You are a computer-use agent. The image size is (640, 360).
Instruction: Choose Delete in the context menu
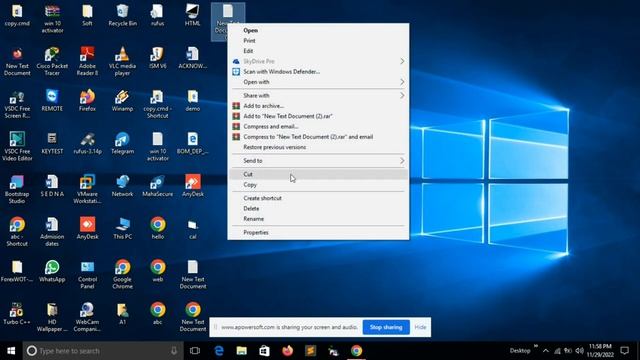coord(318,209)
